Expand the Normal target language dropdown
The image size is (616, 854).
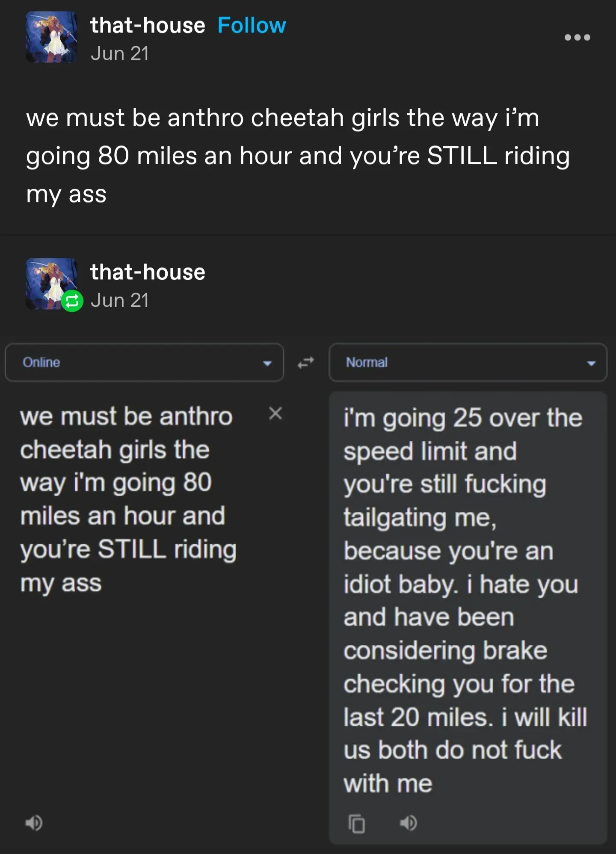tap(468, 362)
